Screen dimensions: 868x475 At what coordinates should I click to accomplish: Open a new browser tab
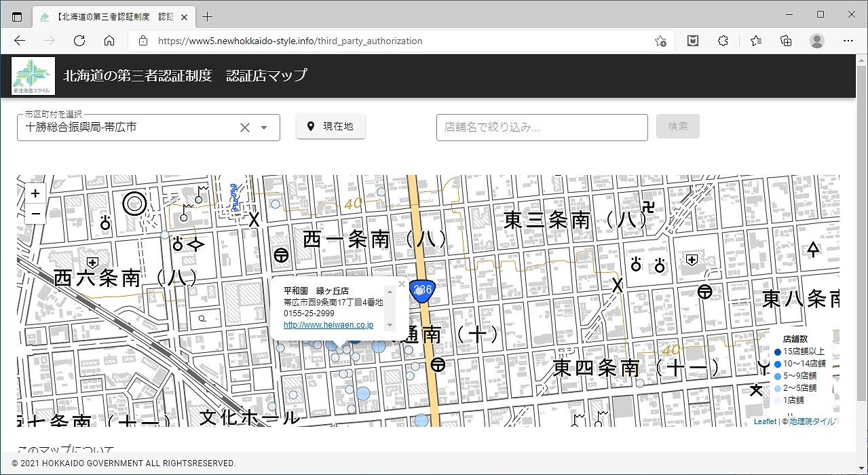[208, 16]
